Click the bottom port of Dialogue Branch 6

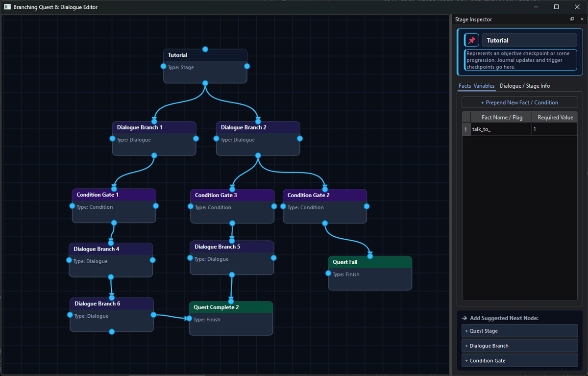112,332
